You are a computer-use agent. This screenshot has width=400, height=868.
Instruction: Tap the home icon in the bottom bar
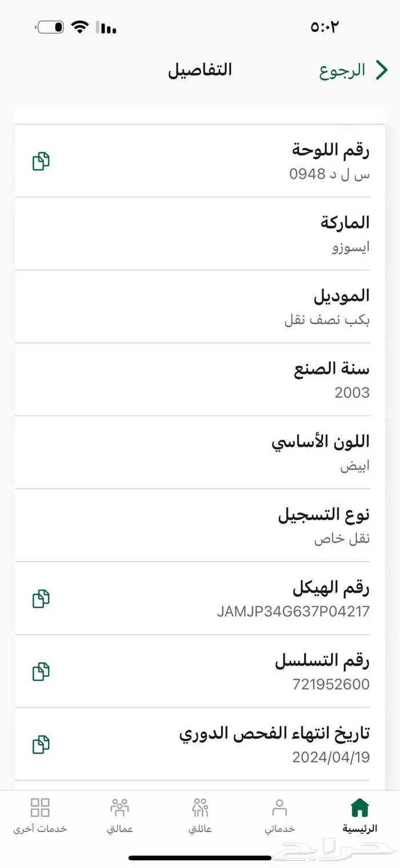click(359, 808)
